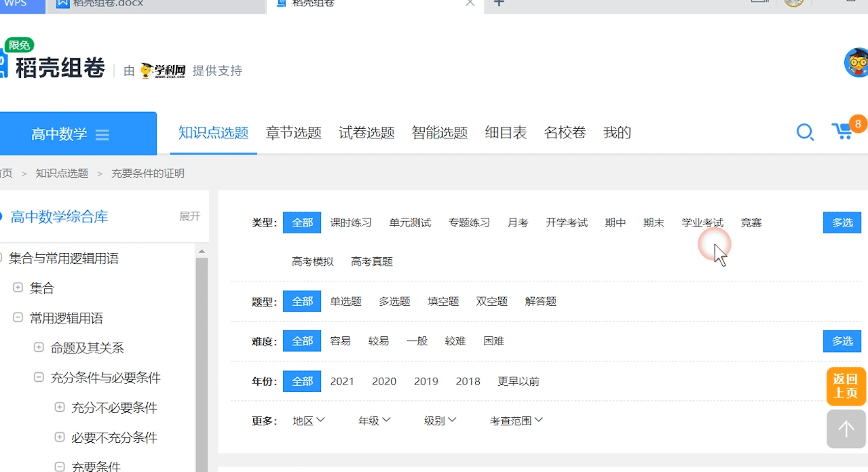Open the 知识点选题 tab
Screen dimensions: 868x472
click(x=214, y=133)
